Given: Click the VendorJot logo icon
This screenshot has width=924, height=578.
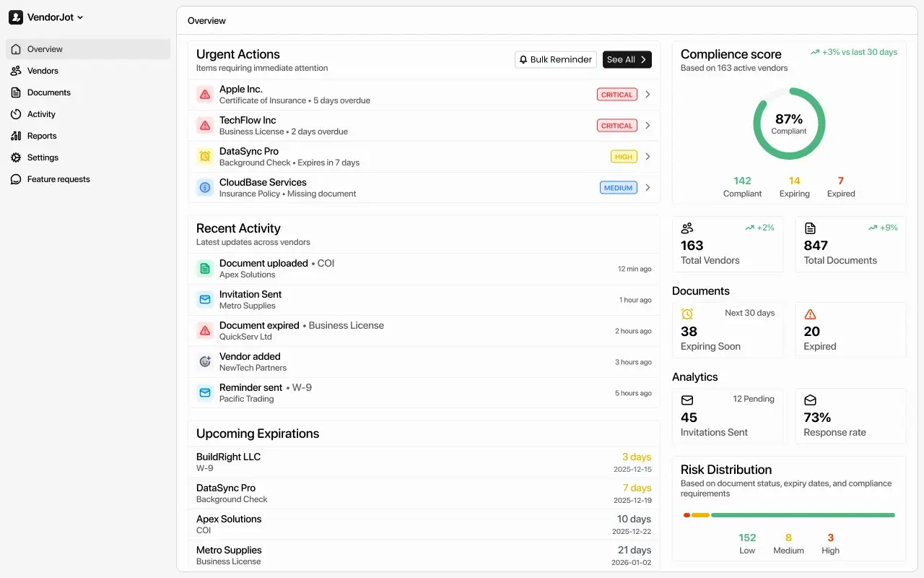Looking at the screenshot, I should coord(16,17).
